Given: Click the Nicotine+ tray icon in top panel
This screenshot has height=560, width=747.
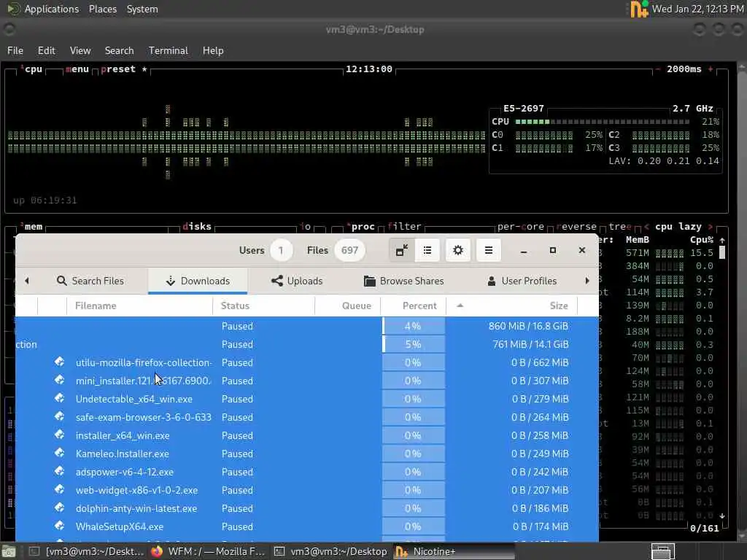Looking at the screenshot, I should click(x=639, y=9).
